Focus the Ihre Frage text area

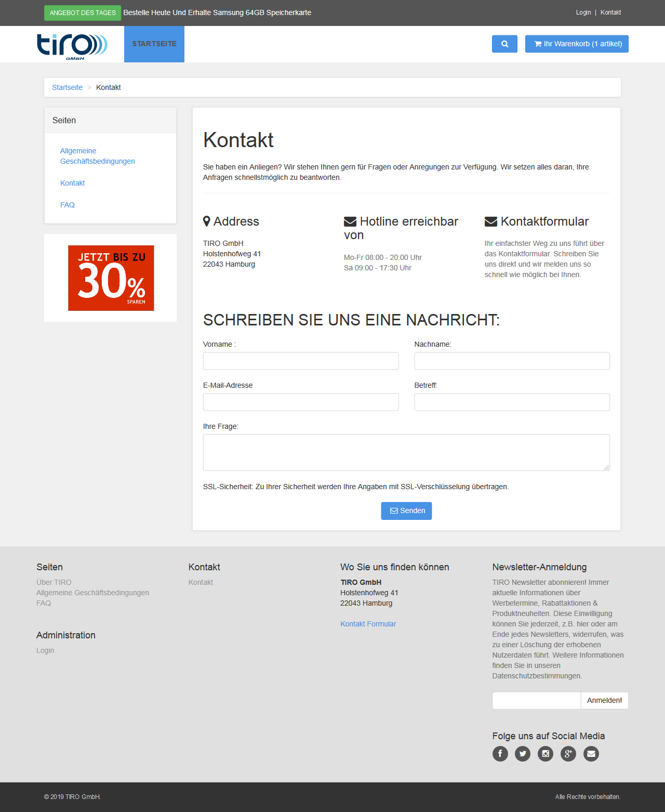406,452
